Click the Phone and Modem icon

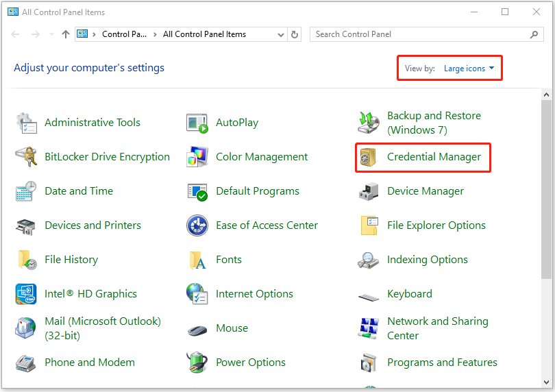26,363
